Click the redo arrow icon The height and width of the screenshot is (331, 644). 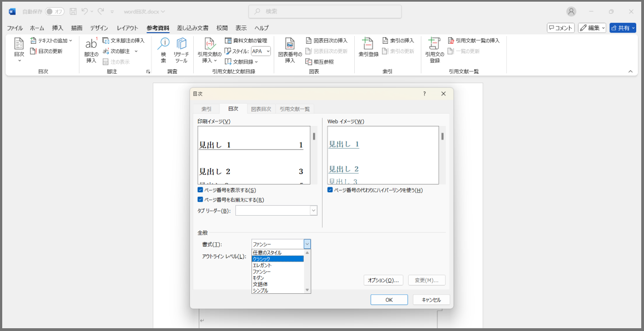(101, 12)
